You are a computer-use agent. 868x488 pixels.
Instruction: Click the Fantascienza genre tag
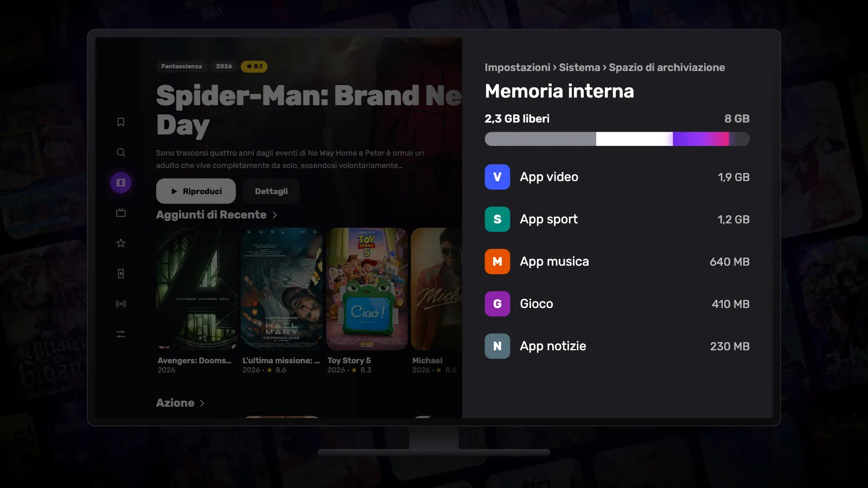[x=182, y=66]
